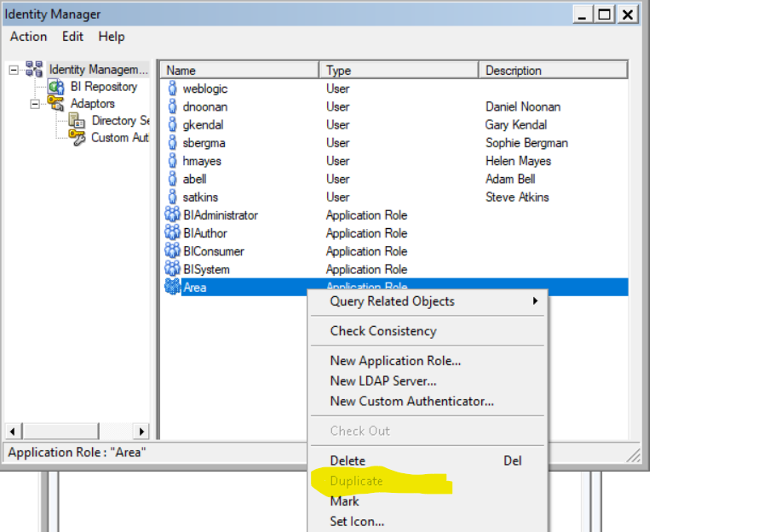The image size is (764, 532).
Task: Select the abell row name
Action: 194,179
